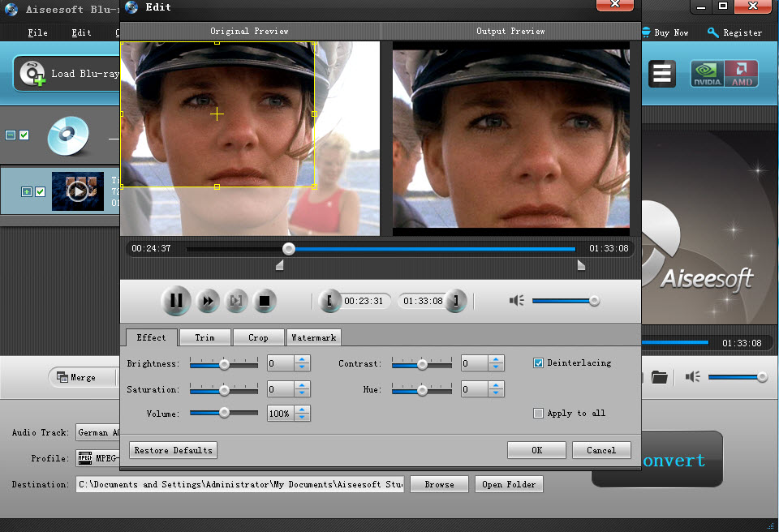Expand the title row with plus icon
Image resolution: width=779 pixels, height=532 pixels.
(x=27, y=191)
